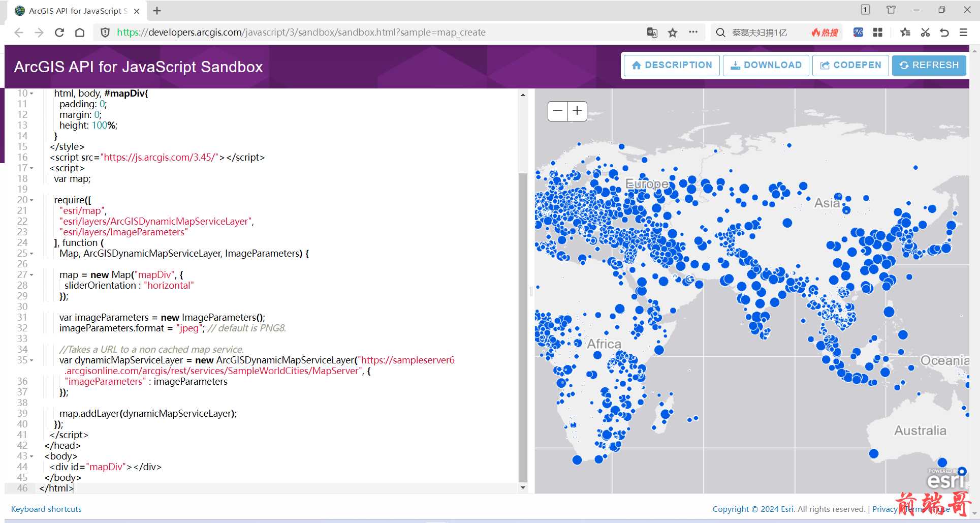Screen dimensions: 980x523
Task: Open the apps grid icon
Action: [877, 33]
